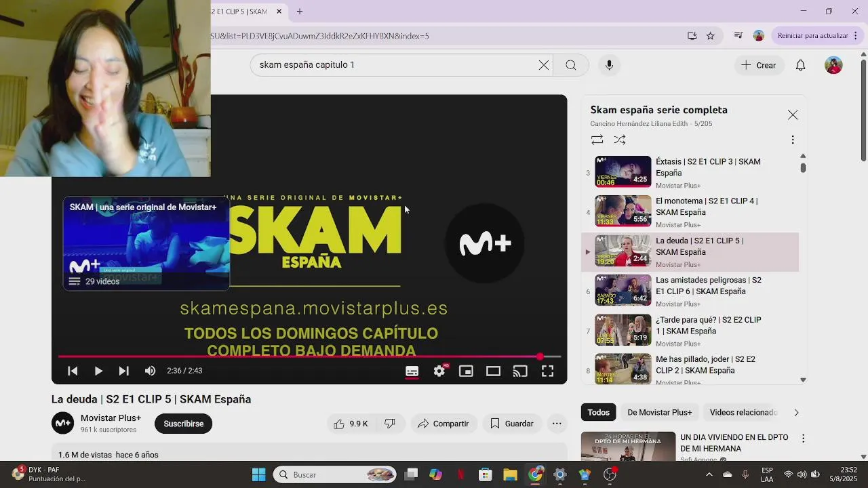Mute the video volume
The image size is (868, 488).
tap(150, 371)
